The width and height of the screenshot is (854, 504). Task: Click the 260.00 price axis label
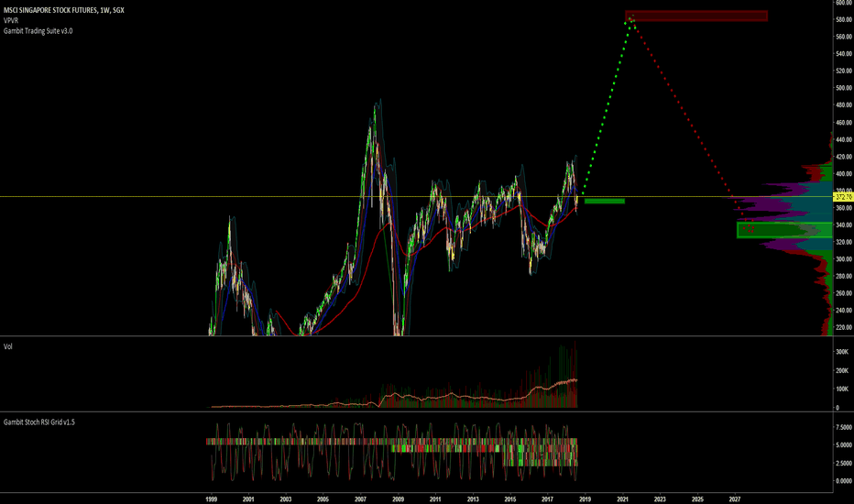pyautogui.click(x=844, y=293)
